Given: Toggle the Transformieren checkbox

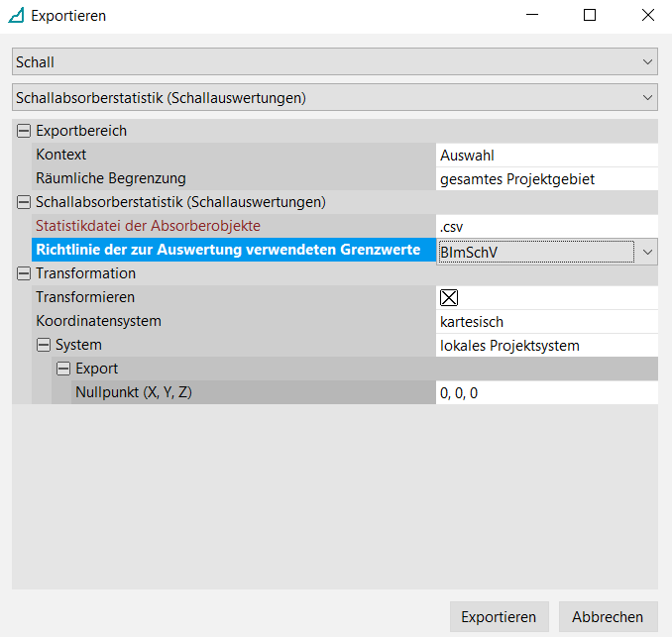Looking at the screenshot, I should pyautogui.click(x=449, y=297).
